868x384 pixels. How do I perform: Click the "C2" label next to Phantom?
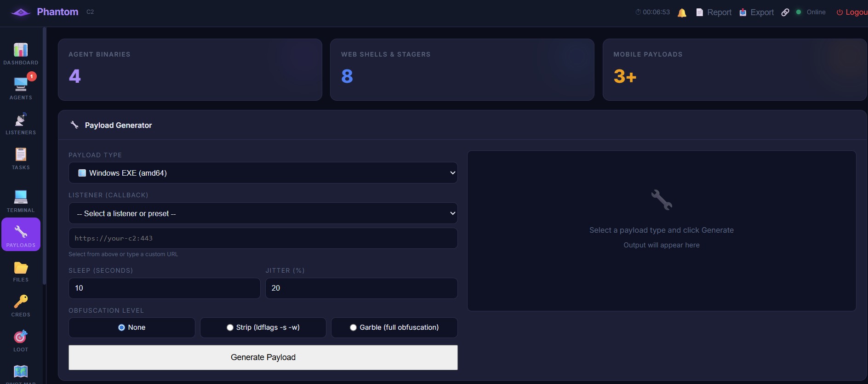[90, 12]
